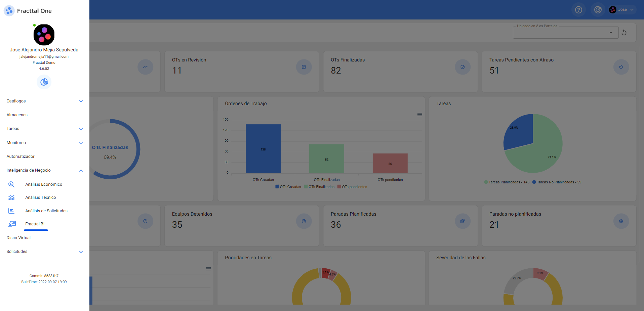The height and width of the screenshot is (311, 644).
Task: Select Análisis de Solicitudes icon
Action: pyautogui.click(x=11, y=211)
